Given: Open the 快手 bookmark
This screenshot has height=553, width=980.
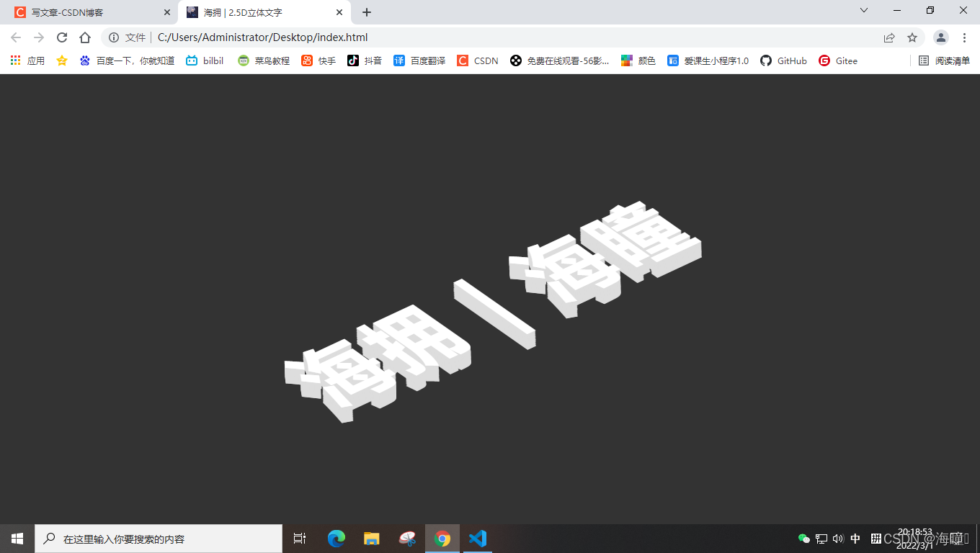Looking at the screenshot, I should (x=318, y=60).
